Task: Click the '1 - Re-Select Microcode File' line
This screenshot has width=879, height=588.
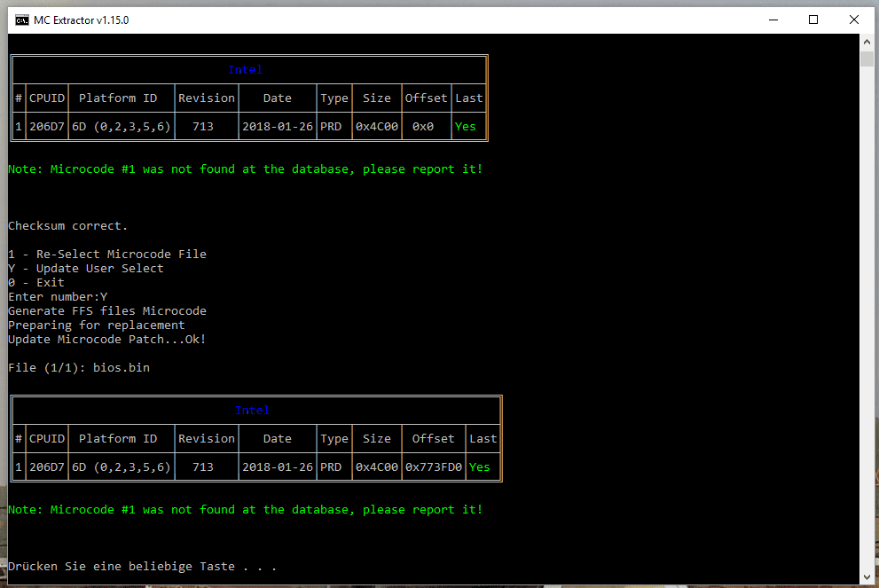Action: [107, 255]
